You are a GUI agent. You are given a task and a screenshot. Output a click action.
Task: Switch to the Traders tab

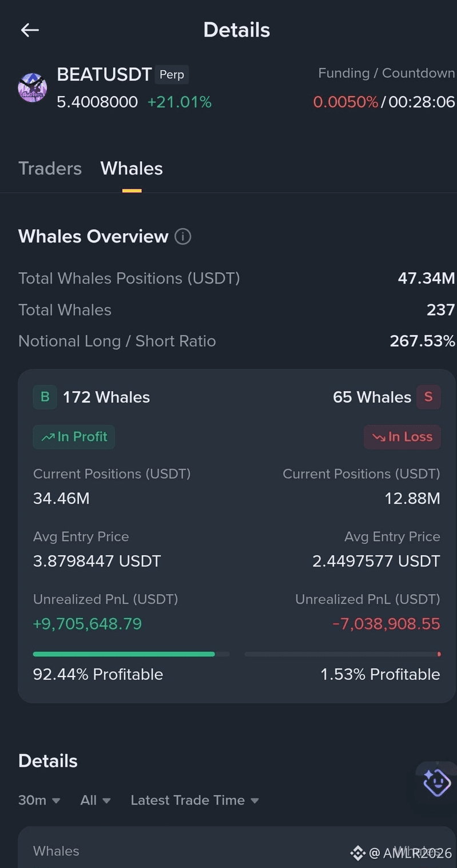tap(50, 168)
